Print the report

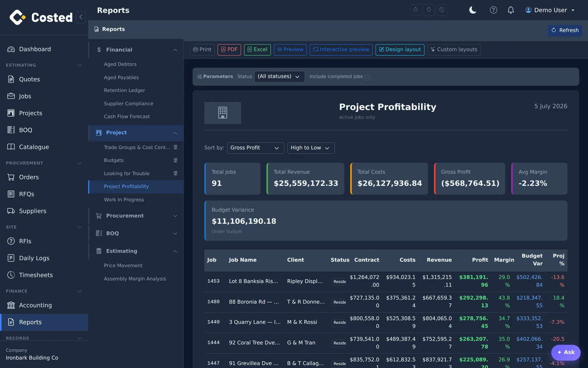click(202, 50)
